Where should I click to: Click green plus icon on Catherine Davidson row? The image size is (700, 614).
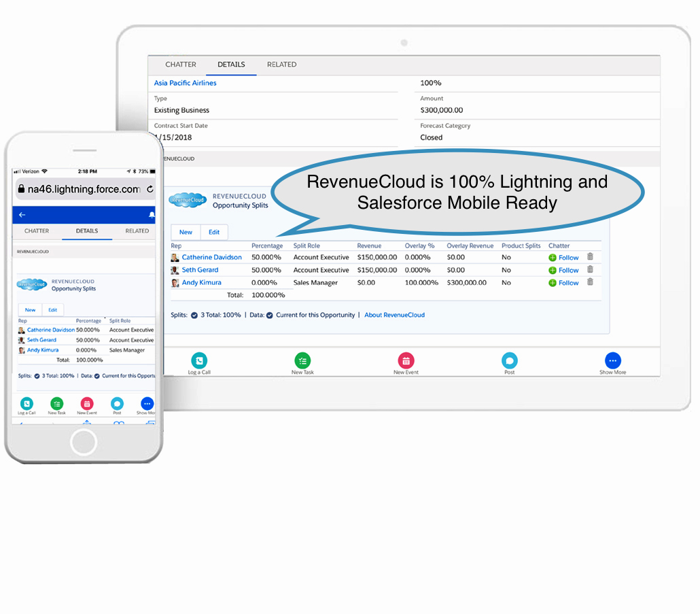pos(553,258)
